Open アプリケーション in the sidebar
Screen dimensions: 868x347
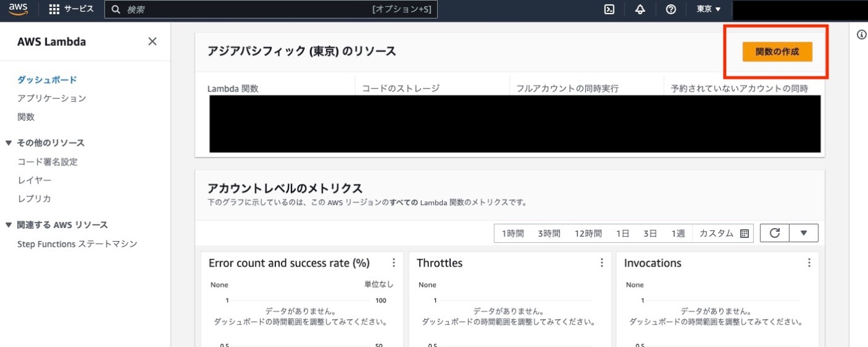tap(51, 99)
